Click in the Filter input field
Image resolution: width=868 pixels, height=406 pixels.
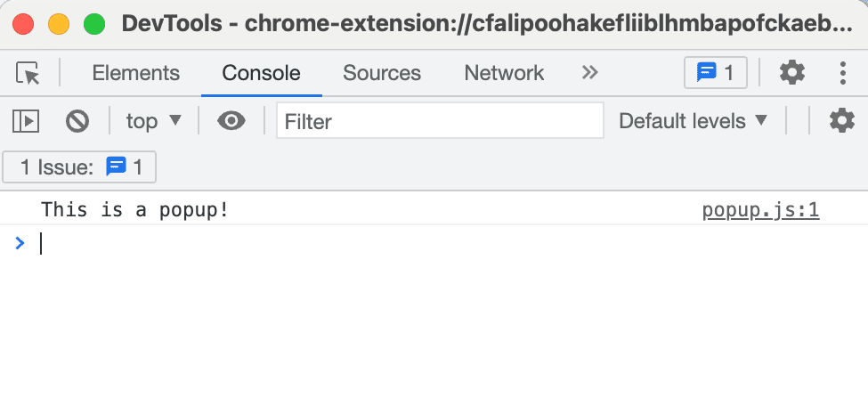click(440, 120)
